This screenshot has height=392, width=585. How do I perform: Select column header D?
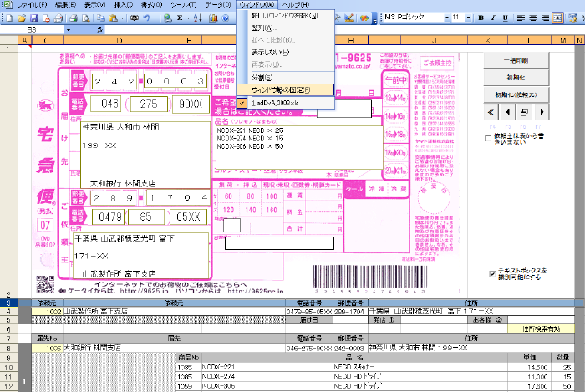(x=120, y=40)
